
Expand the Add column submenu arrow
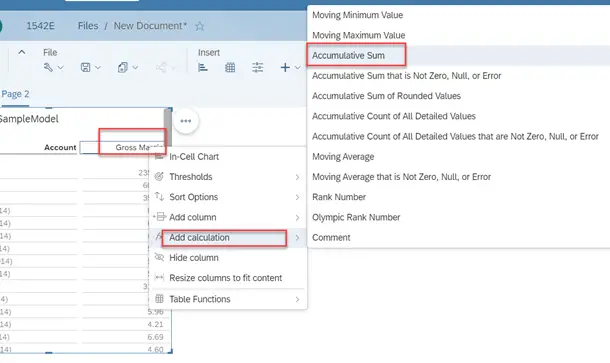point(297,217)
